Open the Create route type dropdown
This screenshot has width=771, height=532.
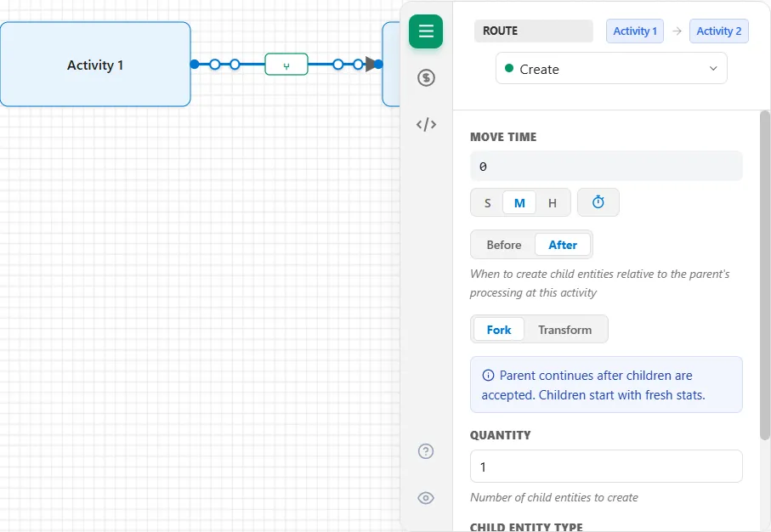click(611, 68)
